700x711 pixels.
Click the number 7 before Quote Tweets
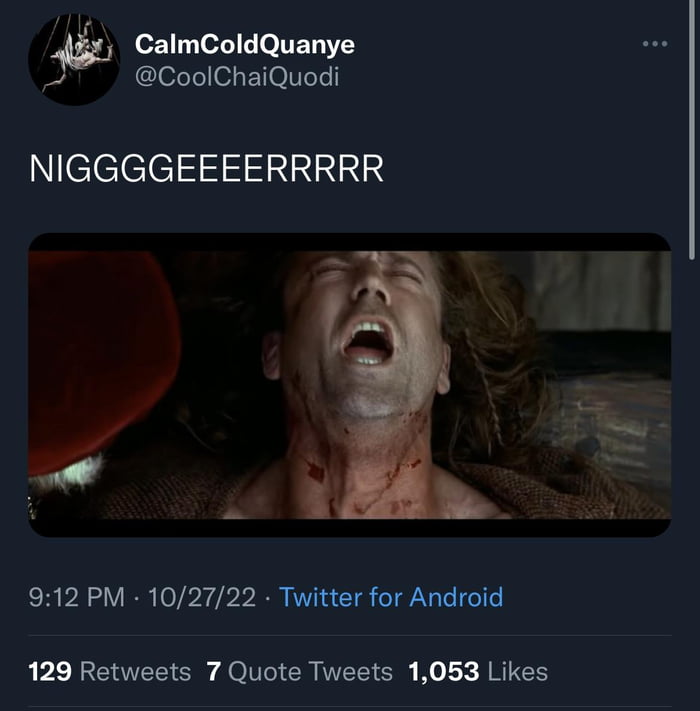213,671
